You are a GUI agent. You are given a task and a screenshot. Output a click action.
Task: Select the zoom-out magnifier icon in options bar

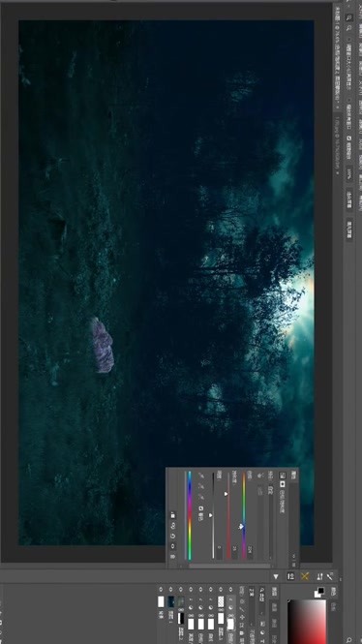coord(348,28)
